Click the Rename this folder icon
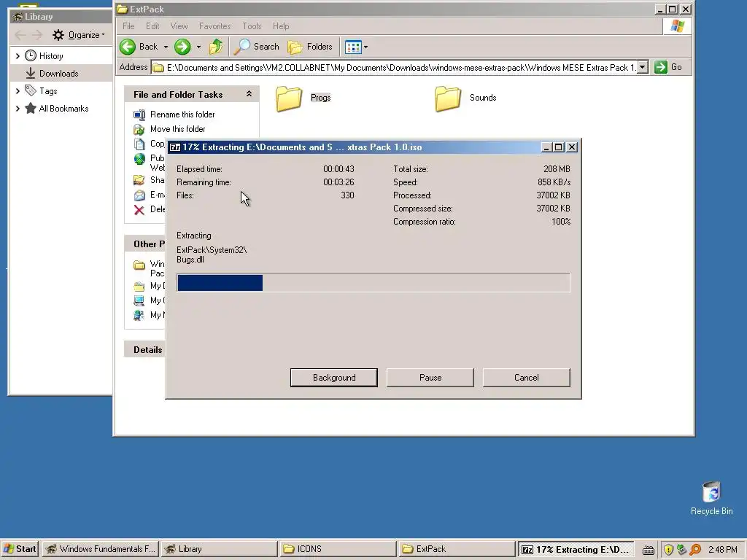Screen dimensions: 747x560 139,114
